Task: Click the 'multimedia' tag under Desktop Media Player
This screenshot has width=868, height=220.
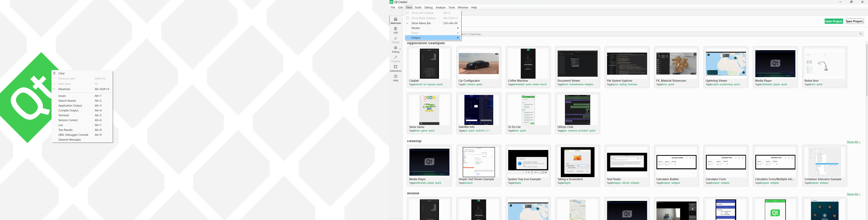Action: [x=420, y=183]
